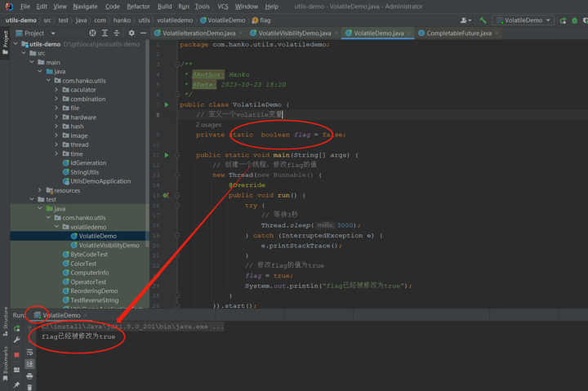Stop the running process with red square

[x=16, y=354]
